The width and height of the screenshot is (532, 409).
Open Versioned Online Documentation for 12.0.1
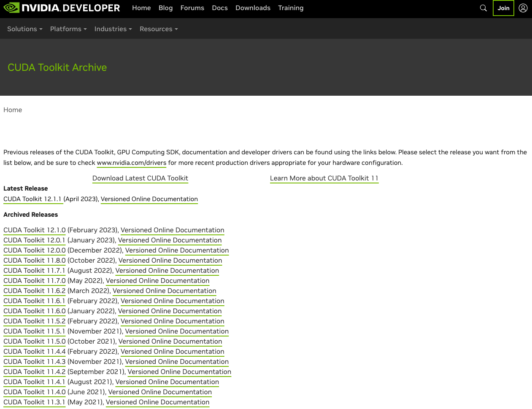click(x=170, y=240)
